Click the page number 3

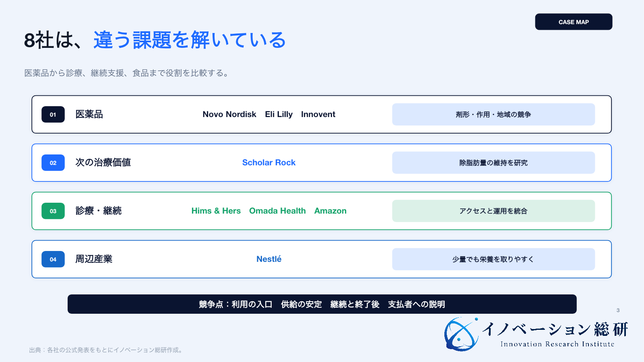(x=618, y=310)
